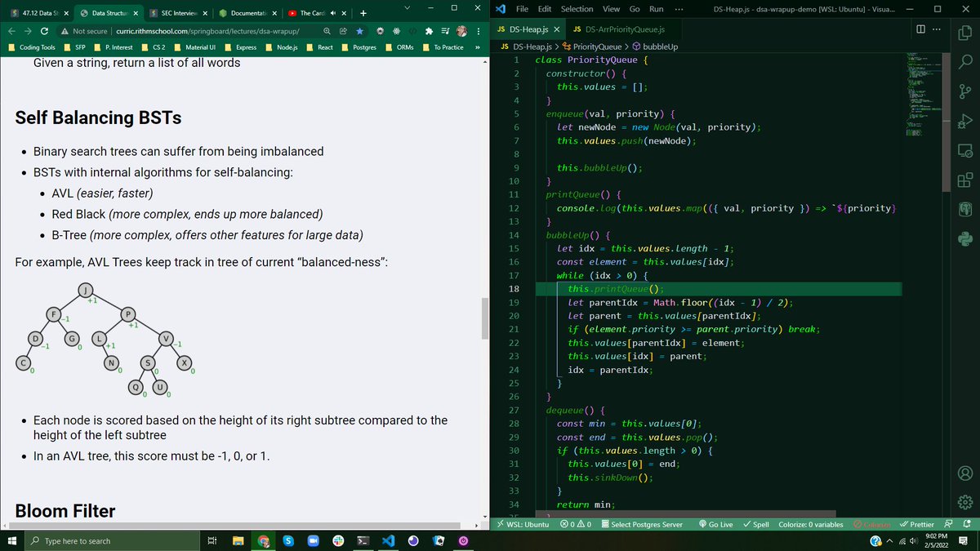Open the Search view in VS Code
This screenshot has width=980, height=551.
tap(964, 60)
